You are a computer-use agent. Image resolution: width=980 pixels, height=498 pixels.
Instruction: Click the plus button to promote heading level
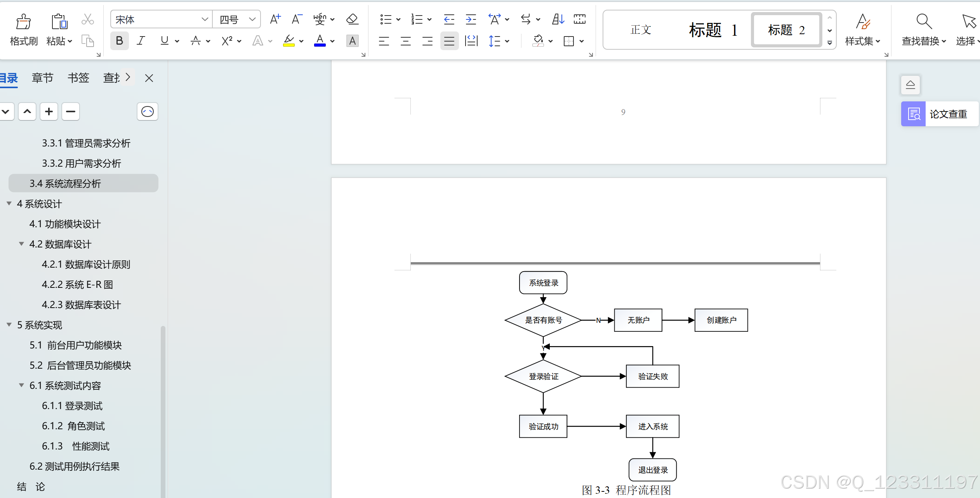49,111
